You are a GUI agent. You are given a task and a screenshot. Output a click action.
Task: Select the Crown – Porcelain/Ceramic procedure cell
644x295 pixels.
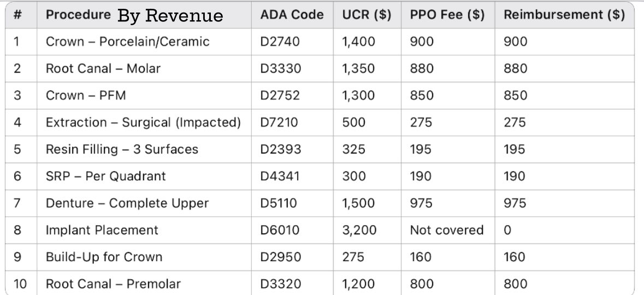coord(127,42)
